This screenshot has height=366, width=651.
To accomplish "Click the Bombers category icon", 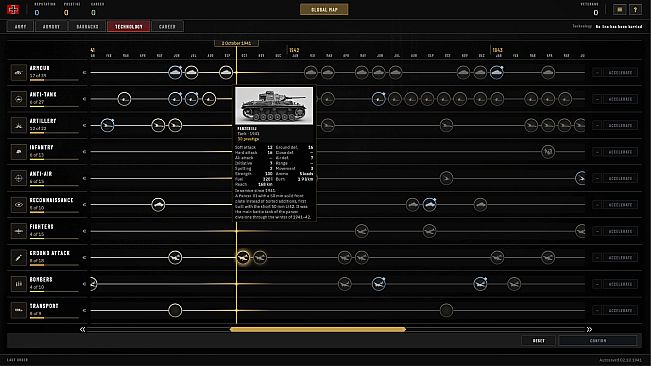I will point(18,284).
